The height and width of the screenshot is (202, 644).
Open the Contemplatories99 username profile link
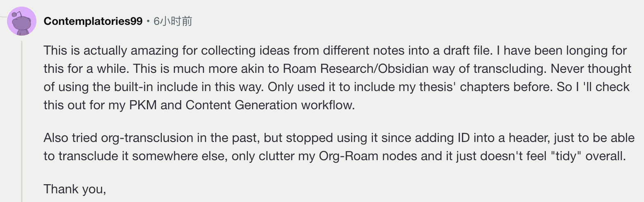pyautogui.click(x=93, y=21)
